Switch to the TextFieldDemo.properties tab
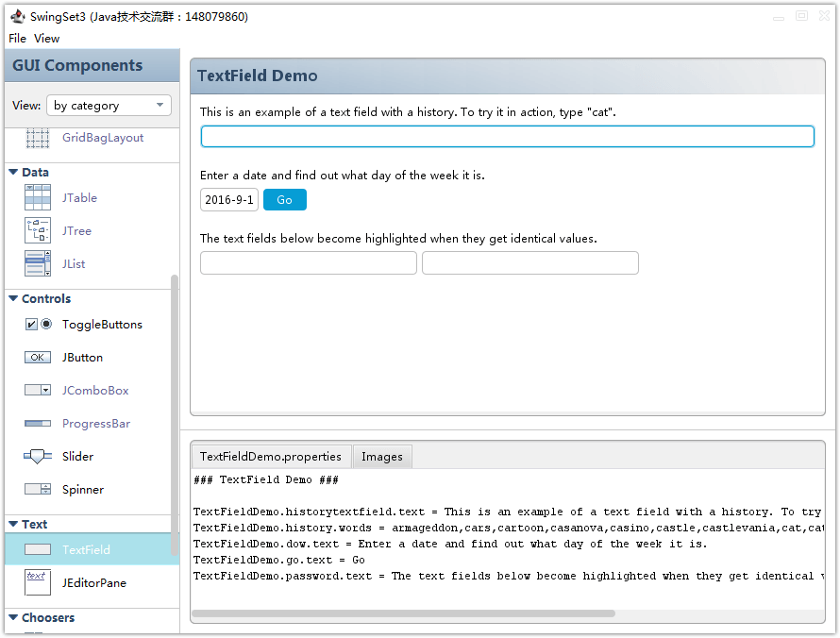The width and height of the screenshot is (840, 638). 271,457
